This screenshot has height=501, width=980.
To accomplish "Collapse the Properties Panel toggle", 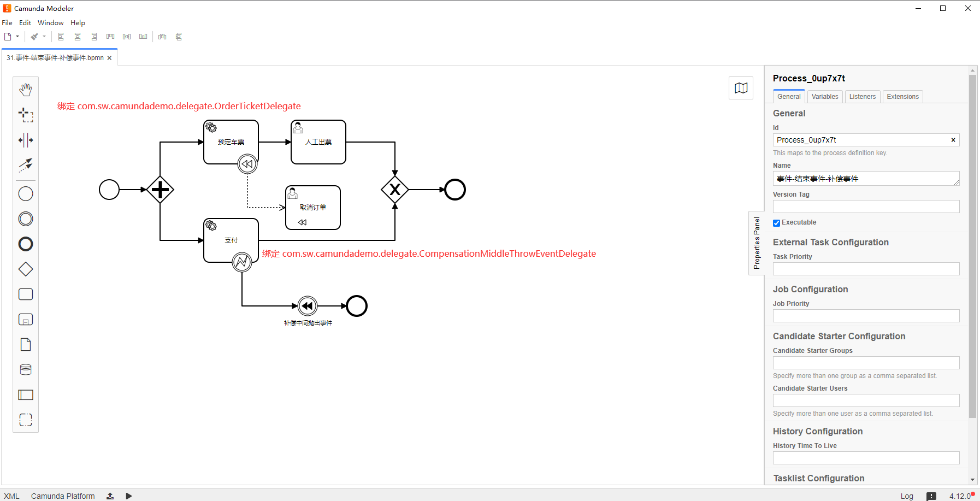I will (757, 243).
